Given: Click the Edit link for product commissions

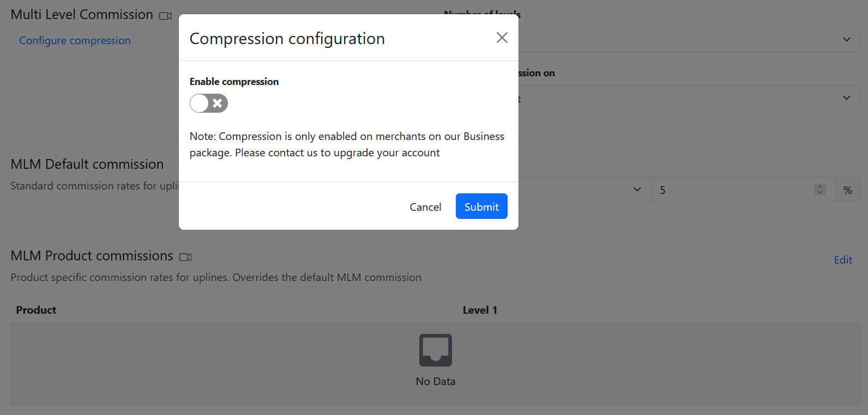Looking at the screenshot, I should 842,260.
